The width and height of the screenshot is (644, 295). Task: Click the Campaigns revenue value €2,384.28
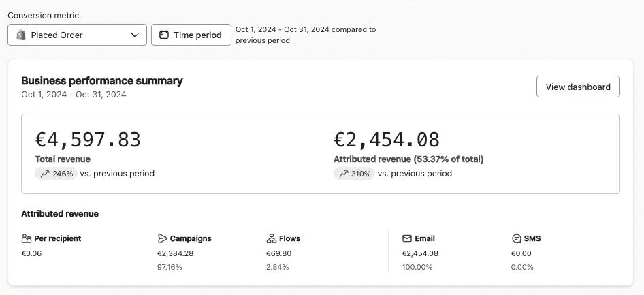click(x=175, y=253)
